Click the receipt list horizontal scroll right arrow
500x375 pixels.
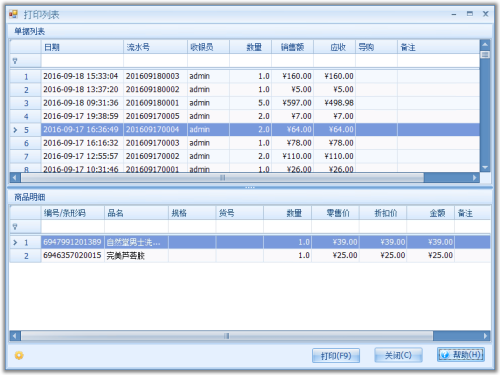point(475,178)
